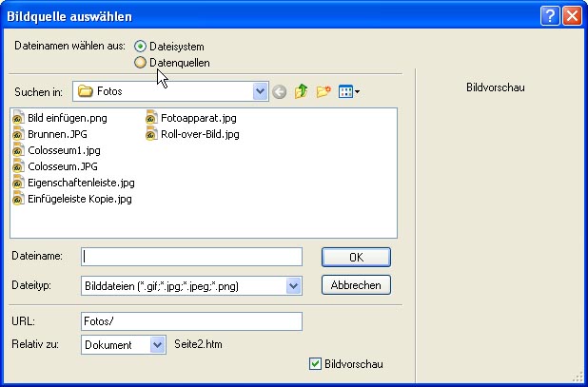Select file name Bild einfügen.png
Screen dimensions: 588x387
pyautogui.click(x=68, y=118)
